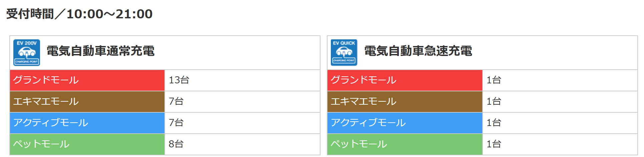This screenshot has width=644, height=157.
Task: Click the 13台 count cell
Action: (179, 80)
